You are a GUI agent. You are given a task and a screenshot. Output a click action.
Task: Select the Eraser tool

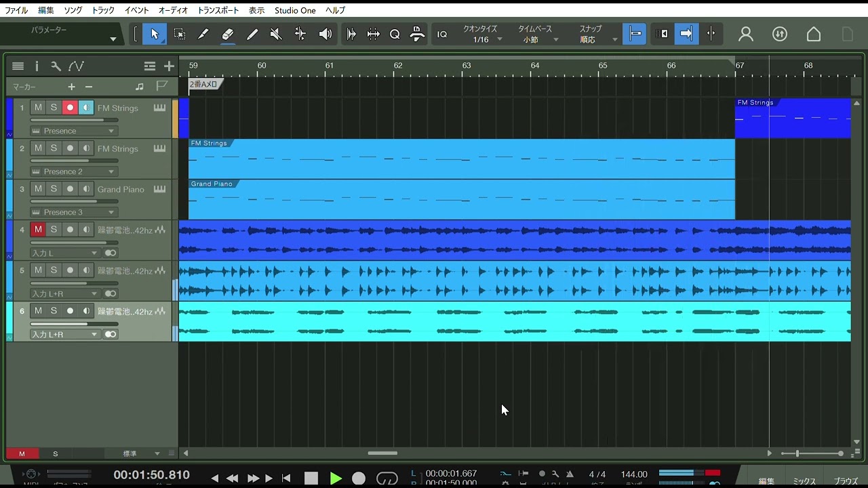[x=228, y=34]
